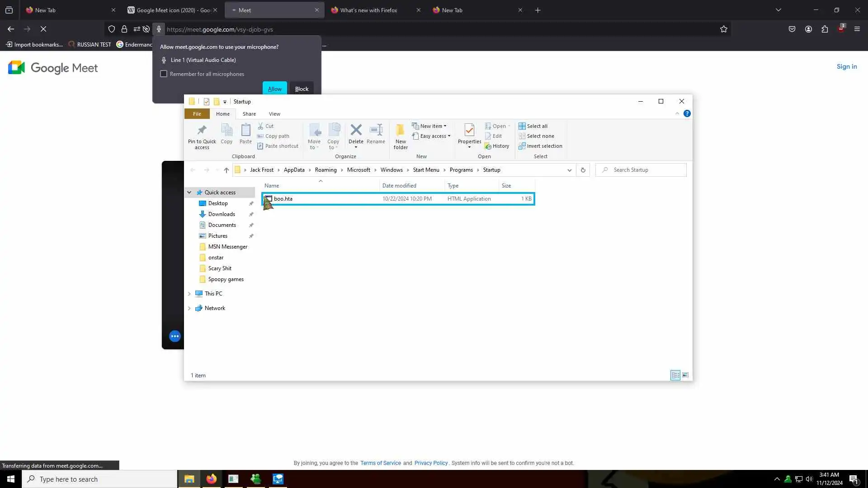Bookmark page with the star icon
Image resolution: width=868 pixels, height=488 pixels.
coord(723,29)
